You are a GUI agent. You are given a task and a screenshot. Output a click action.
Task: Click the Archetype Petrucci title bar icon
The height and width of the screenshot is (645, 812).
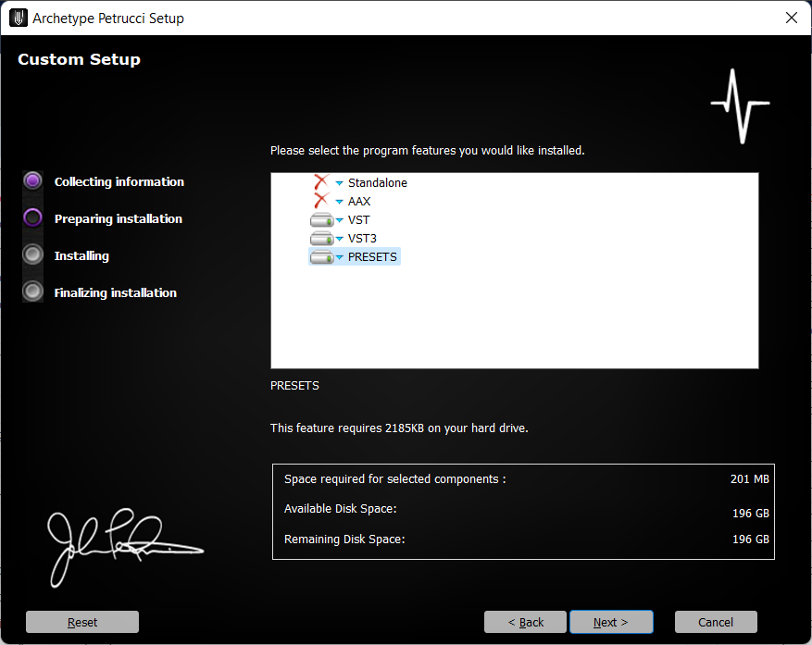(x=19, y=18)
